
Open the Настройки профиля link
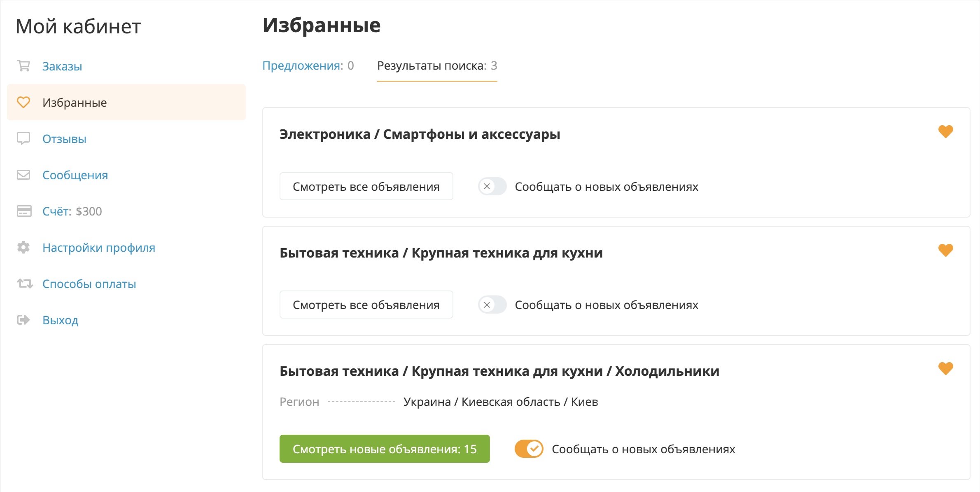[99, 247]
